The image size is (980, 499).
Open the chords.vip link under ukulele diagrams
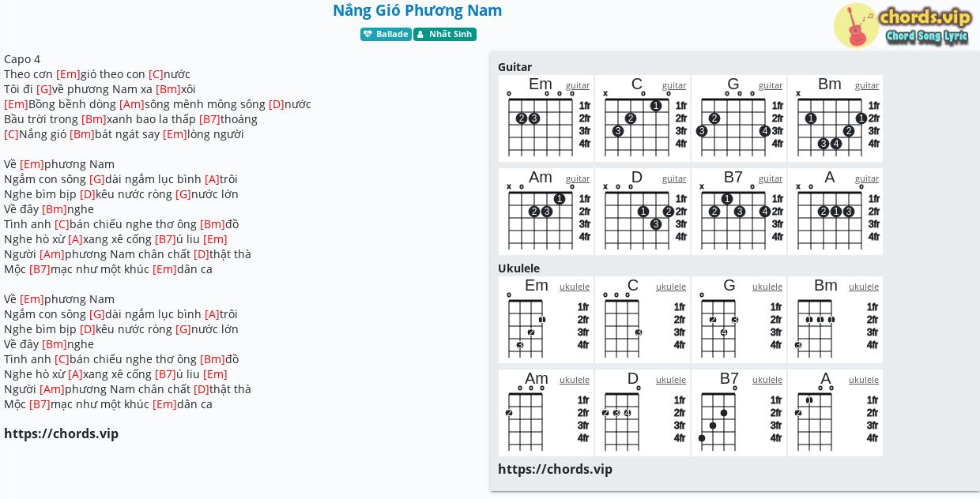(x=555, y=469)
